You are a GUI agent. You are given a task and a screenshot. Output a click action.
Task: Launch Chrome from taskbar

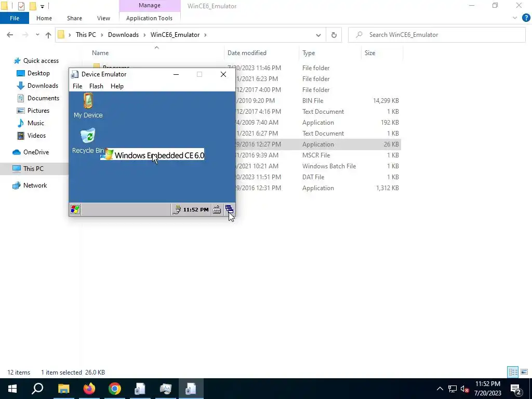coord(115,389)
